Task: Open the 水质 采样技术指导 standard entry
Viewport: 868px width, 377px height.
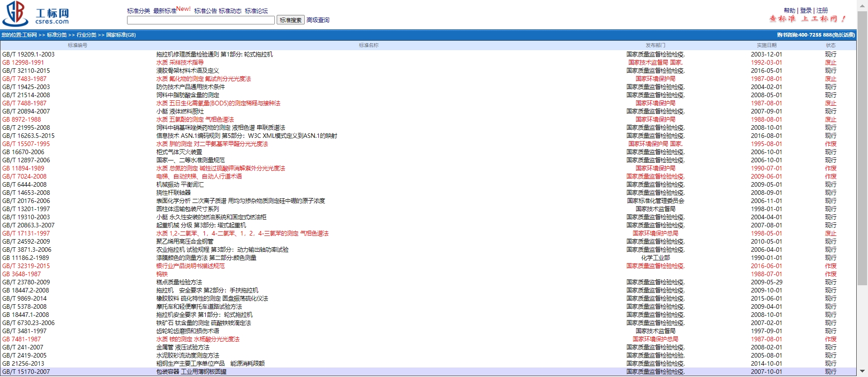Action: [180, 62]
